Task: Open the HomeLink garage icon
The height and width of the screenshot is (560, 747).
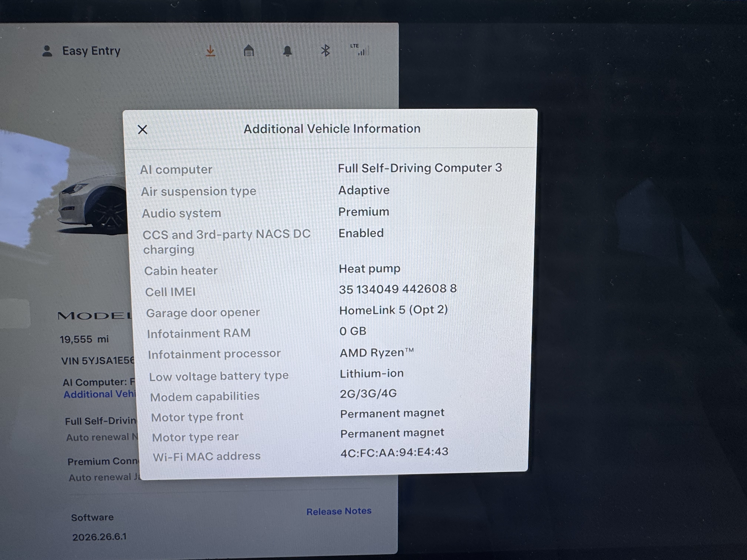Action: [x=249, y=51]
